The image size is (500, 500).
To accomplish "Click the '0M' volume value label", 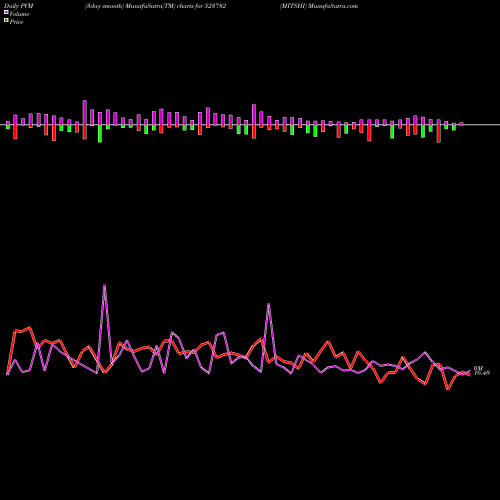I will pos(478,368).
